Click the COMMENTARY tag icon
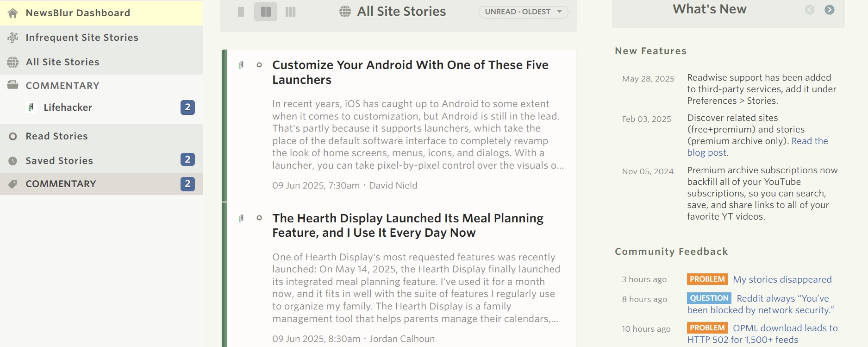868x347 pixels. tap(13, 184)
